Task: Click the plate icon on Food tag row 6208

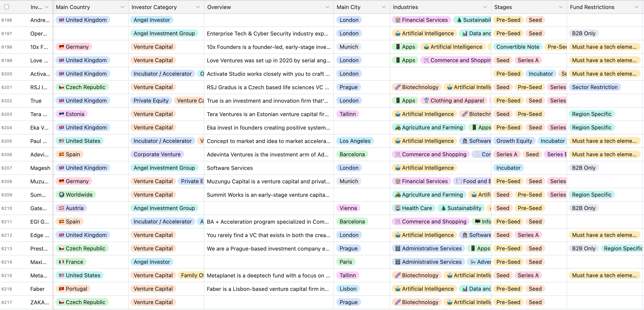Action: click(459, 181)
